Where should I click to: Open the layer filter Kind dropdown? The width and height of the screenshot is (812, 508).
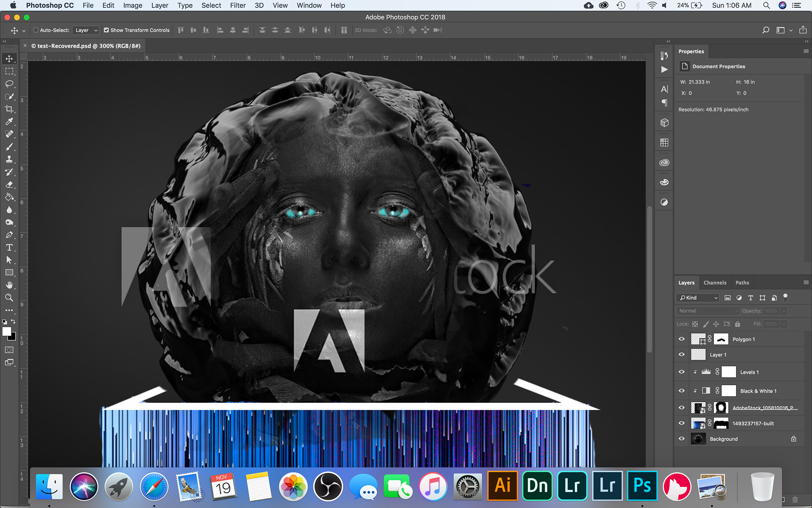tap(698, 298)
